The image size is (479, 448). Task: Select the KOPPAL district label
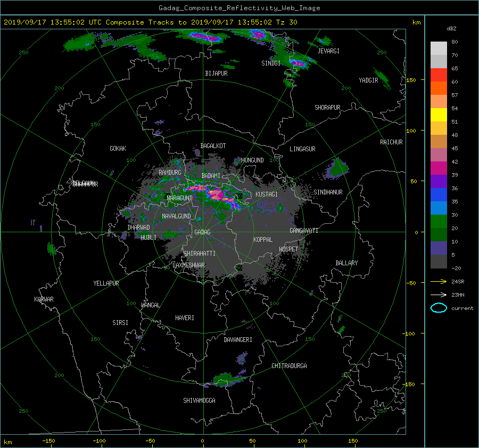[263, 239]
